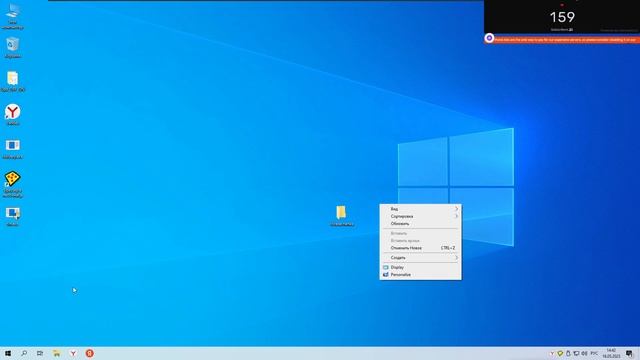Choose Display in the context menu
640x360 pixels.
point(420,267)
